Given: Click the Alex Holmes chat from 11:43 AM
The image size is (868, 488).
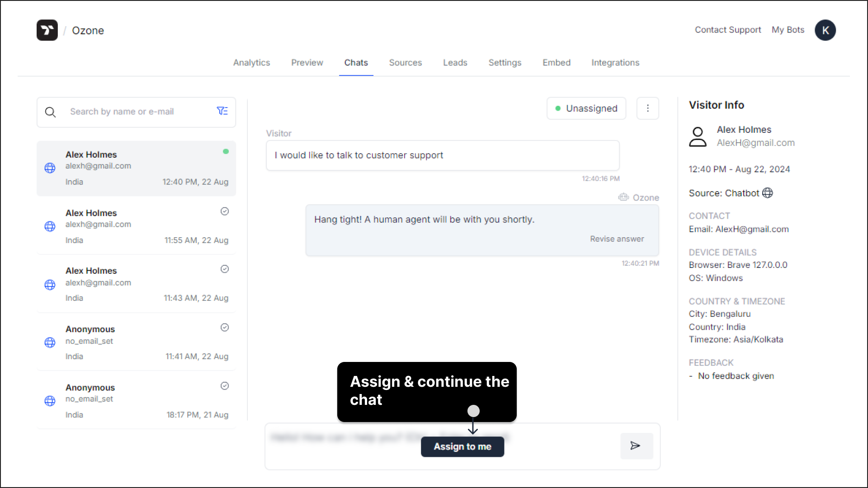Looking at the screenshot, I should tap(136, 284).
